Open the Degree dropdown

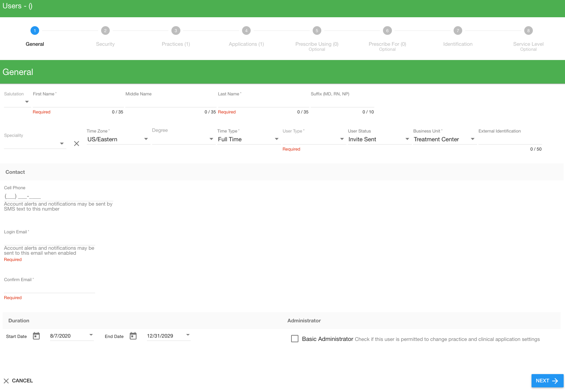(x=184, y=139)
